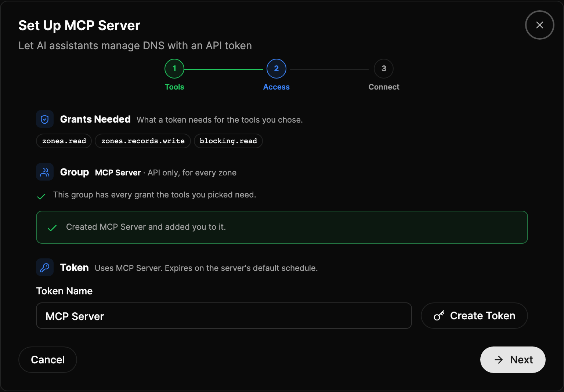Click the Connect step label

point(384,87)
